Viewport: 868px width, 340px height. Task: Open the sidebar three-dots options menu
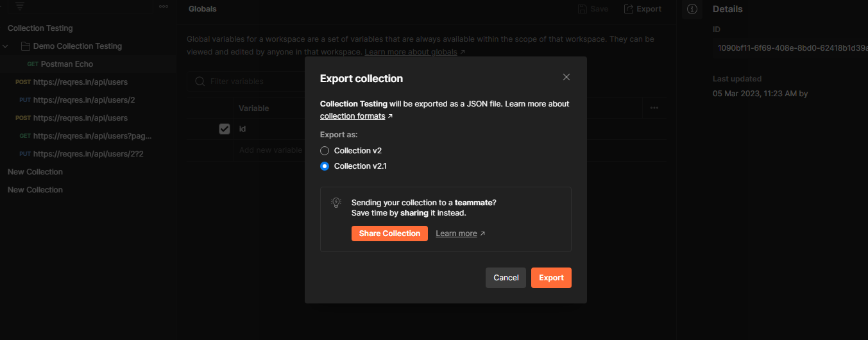(x=164, y=6)
